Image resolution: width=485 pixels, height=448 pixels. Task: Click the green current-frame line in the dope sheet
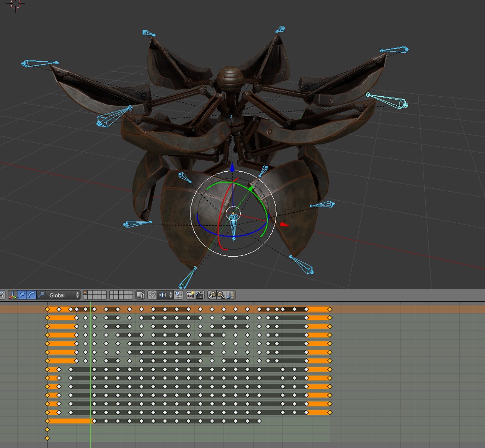91,375
